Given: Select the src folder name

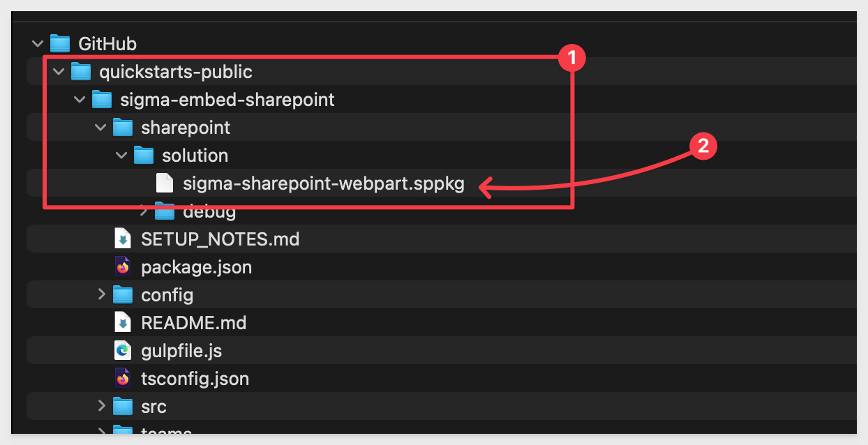Looking at the screenshot, I should tap(154, 407).
